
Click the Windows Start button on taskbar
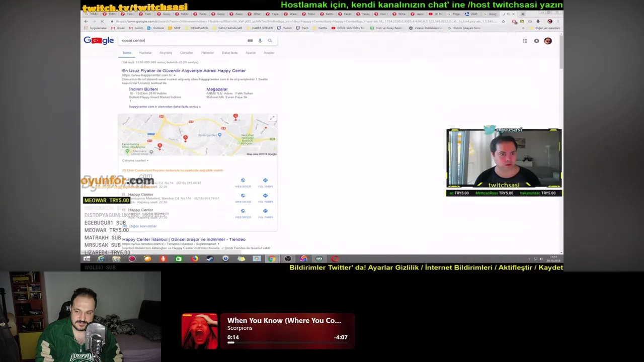[87, 259]
